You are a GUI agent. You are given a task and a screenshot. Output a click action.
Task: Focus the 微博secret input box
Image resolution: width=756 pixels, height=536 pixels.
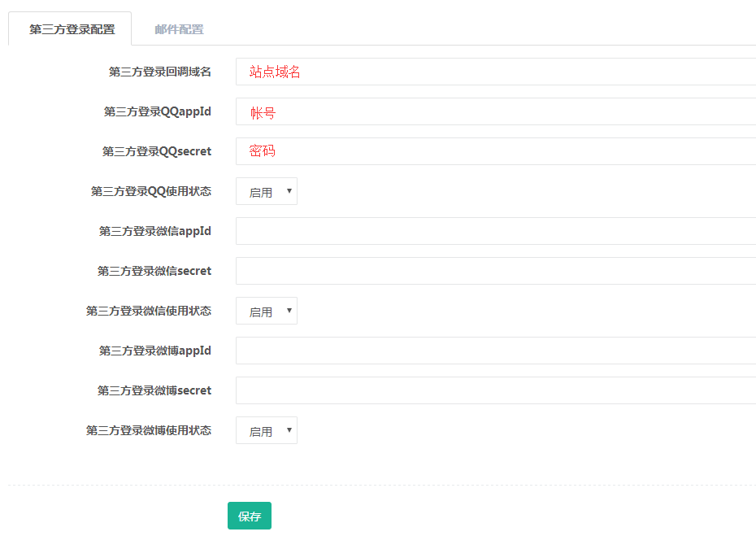(x=496, y=390)
